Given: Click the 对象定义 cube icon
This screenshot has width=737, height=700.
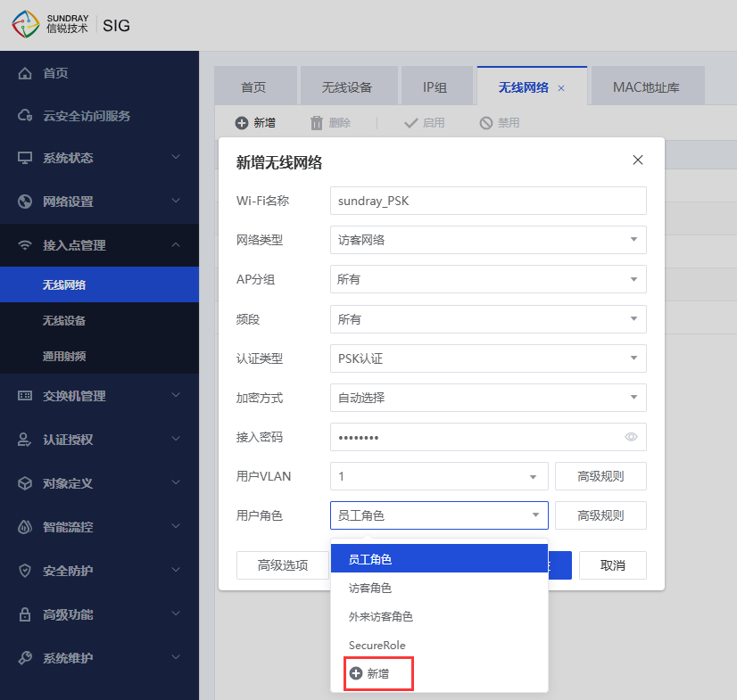Looking at the screenshot, I should 25,483.
